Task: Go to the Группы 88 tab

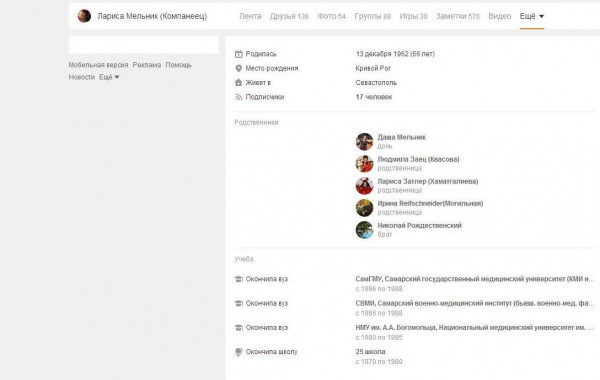Action: pyautogui.click(x=372, y=16)
